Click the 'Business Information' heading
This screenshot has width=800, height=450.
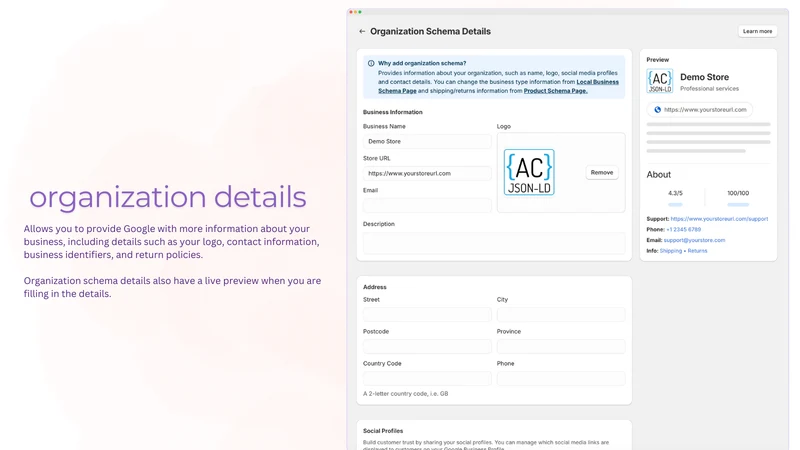tap(392, 112)
